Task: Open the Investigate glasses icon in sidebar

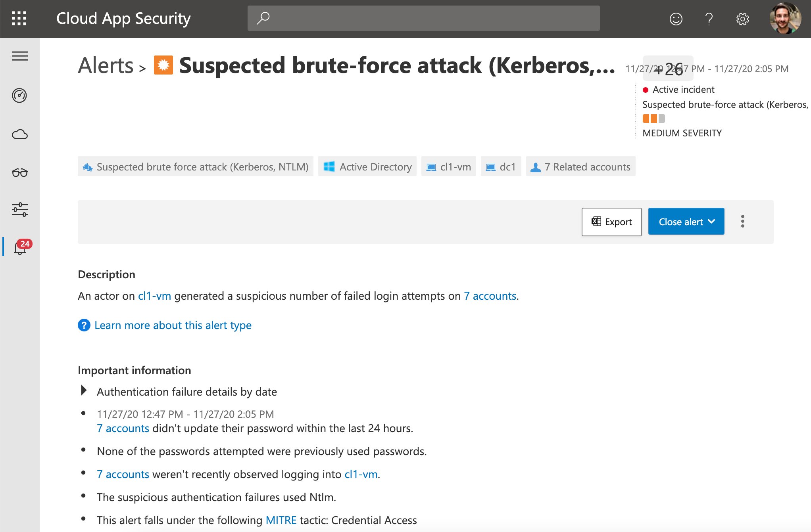Action: coord(20,172)
